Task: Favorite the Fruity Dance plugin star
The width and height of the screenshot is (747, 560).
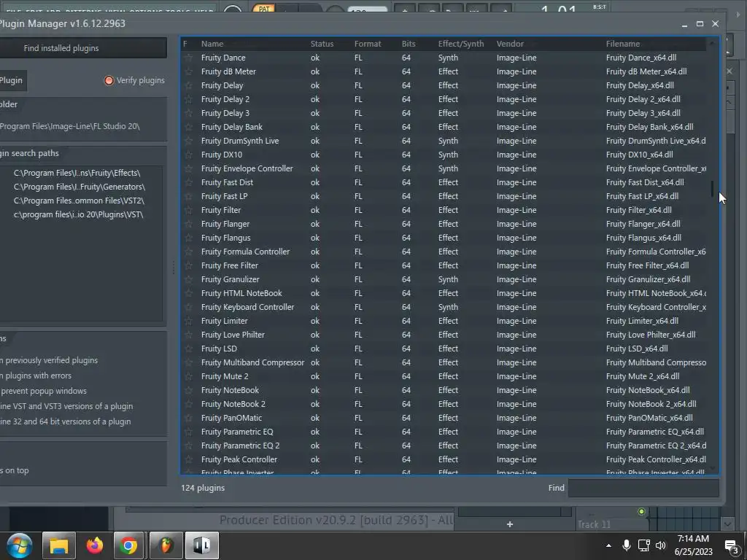Action: (x=189, y=58)
